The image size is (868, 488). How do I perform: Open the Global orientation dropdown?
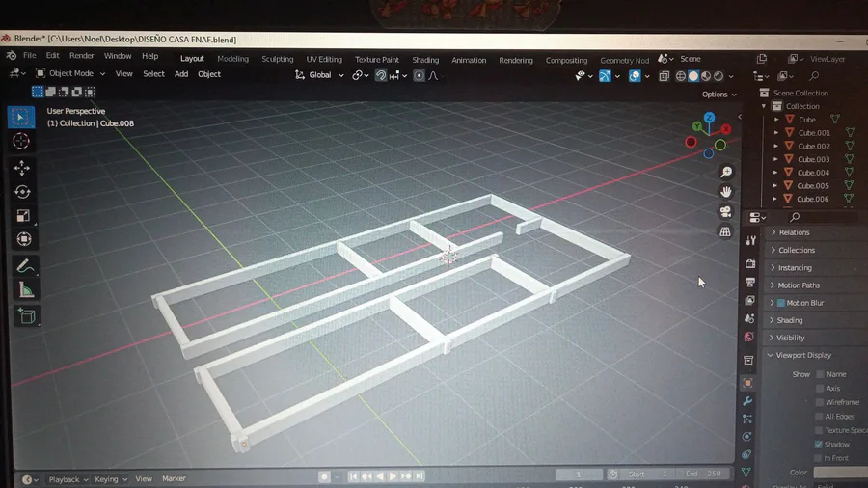319,75
